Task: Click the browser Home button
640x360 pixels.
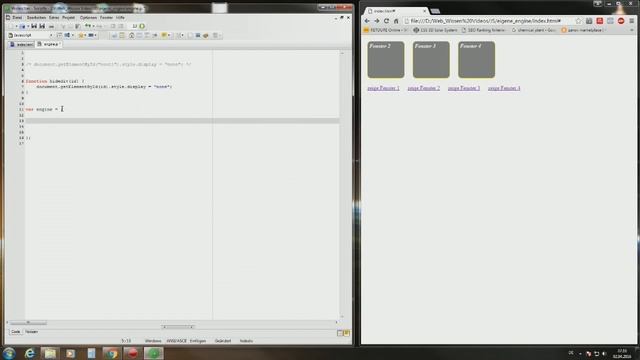Action: pos(396,21)
